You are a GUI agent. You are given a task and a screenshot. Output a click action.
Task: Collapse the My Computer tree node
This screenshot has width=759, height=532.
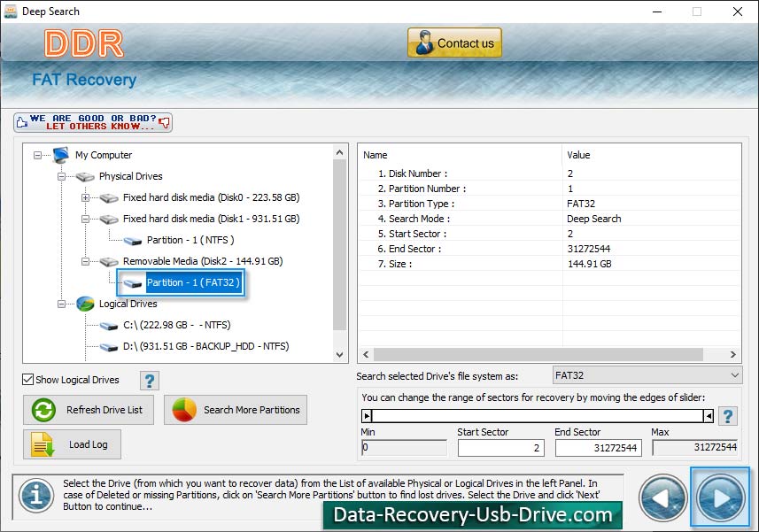(x=37, y=155)
